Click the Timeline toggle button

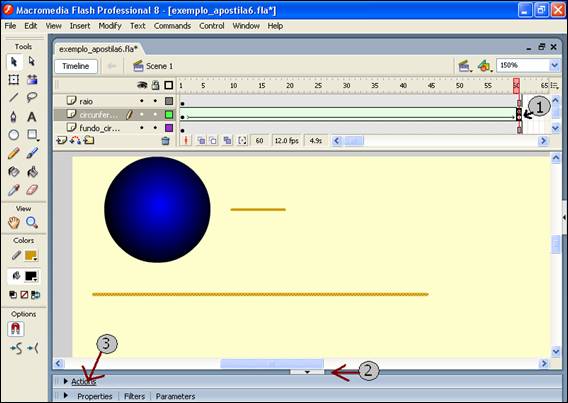pos(76,66)
